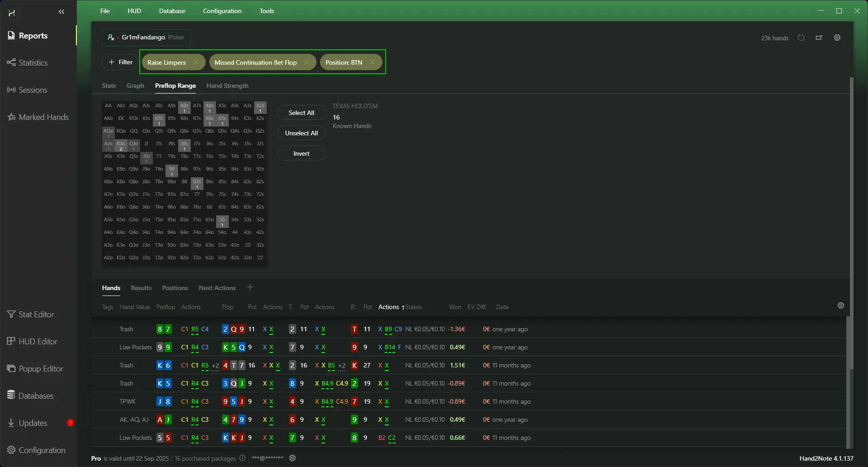Image resolution: width=868 pixels, height=467 pixels.
Task: Switch to the Hand Strength tab
Action: (x=227, y=86)
